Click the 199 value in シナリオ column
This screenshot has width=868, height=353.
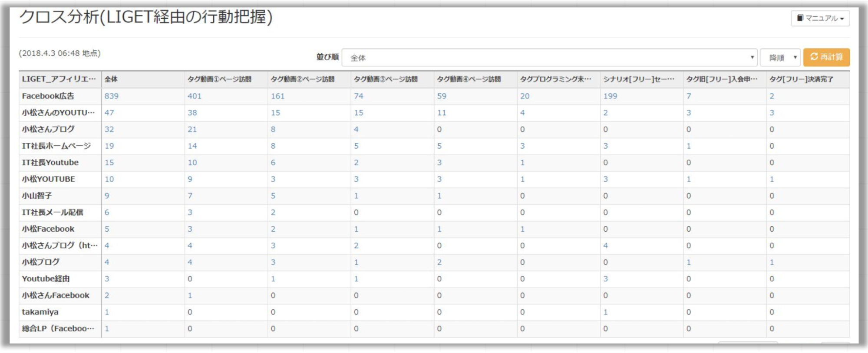[610, 96]
